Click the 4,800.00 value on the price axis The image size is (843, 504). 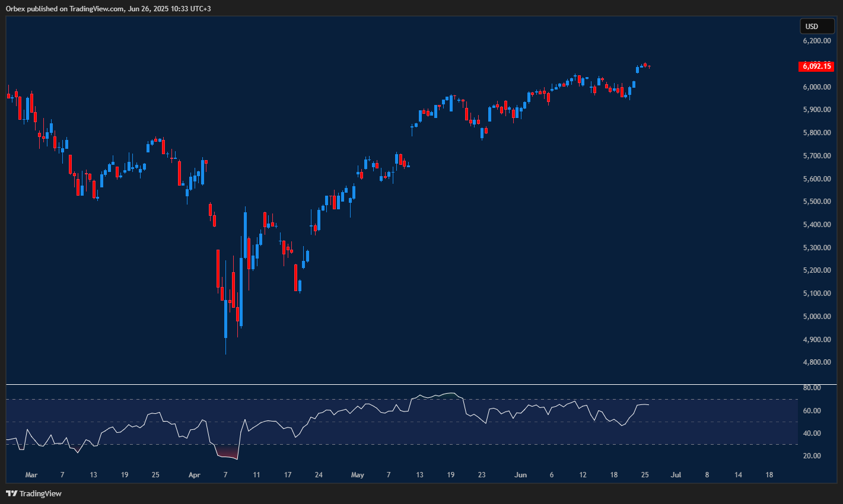tap(816, 361)
